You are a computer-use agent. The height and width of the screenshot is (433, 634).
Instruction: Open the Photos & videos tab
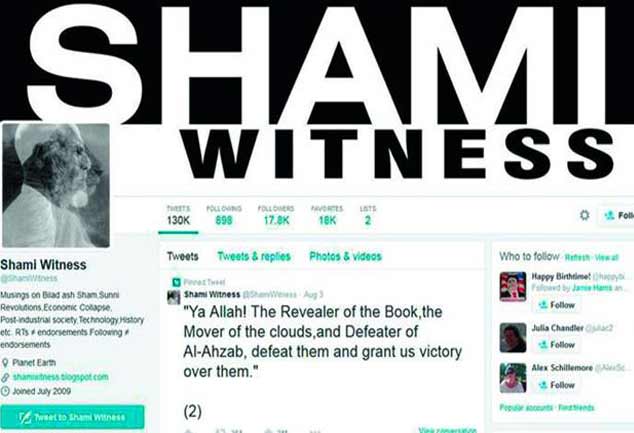point(345,256)
